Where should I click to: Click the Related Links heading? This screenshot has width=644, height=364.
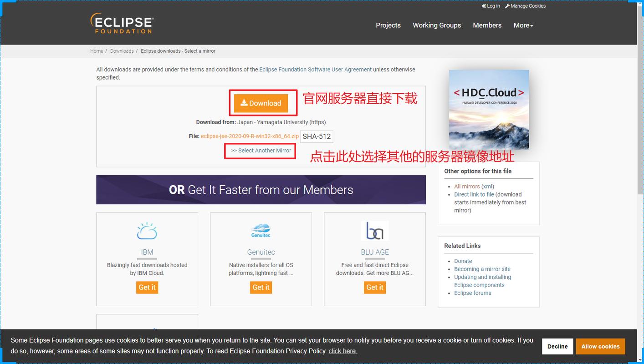(x=462, y=246)
